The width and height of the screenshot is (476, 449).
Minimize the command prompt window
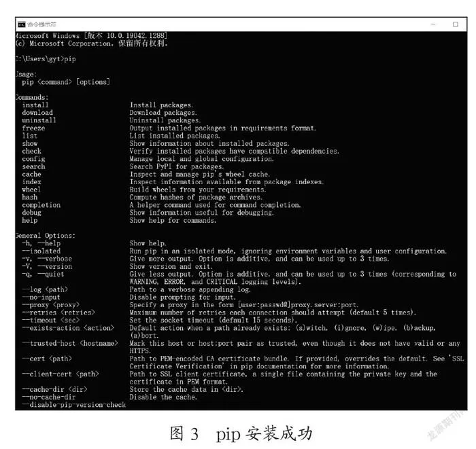pyautogui.click(x=433, y=24)
